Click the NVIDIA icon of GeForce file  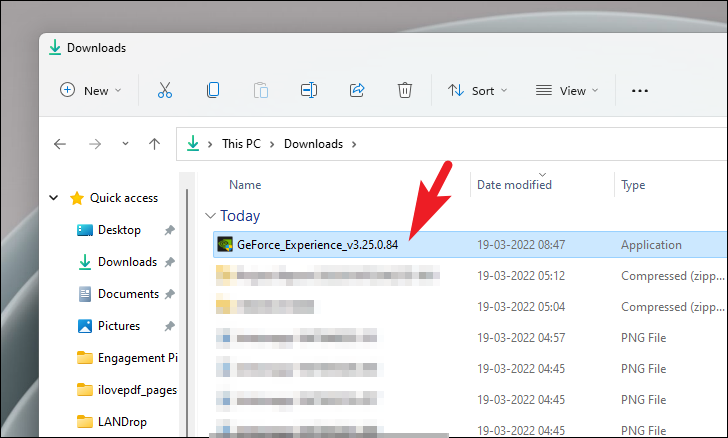(x=225, y=244)
